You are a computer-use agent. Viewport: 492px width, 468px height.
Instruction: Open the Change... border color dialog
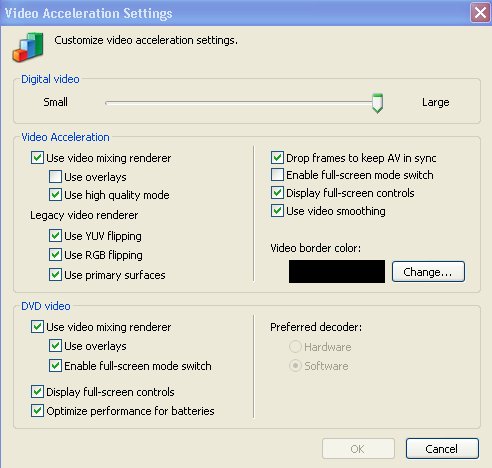click(428, 272)
